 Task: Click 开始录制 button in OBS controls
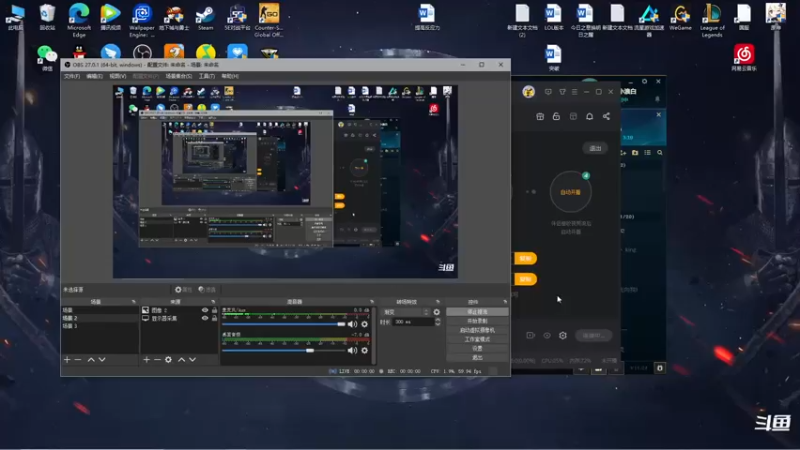coord(477,321)
